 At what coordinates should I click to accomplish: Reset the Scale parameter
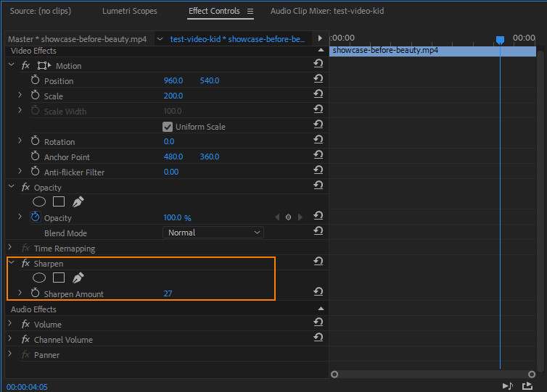(318, 94)
